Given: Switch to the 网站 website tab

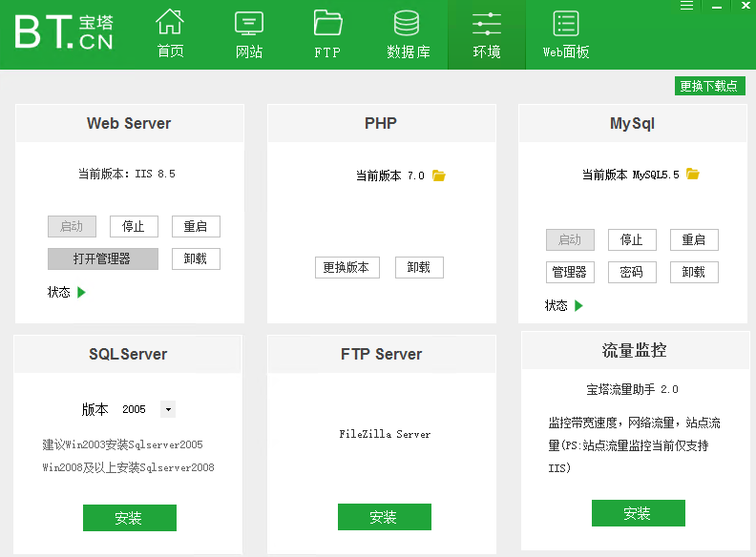Looking at the screenshot, I should tap(249, 34).
